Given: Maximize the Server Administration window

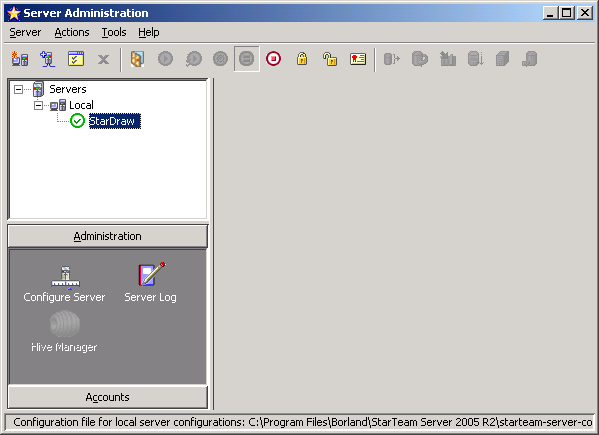Looking at the screenshot, I should point(567,13).
